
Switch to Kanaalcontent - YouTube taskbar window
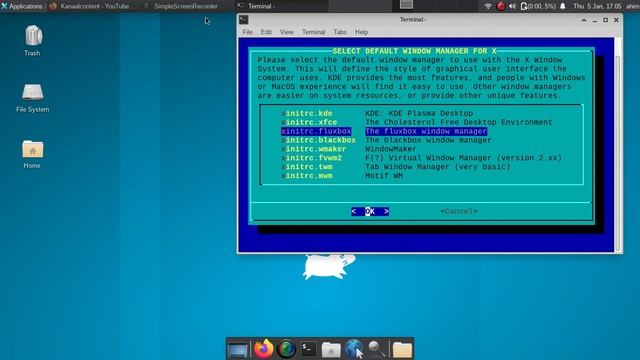point(92,6)
